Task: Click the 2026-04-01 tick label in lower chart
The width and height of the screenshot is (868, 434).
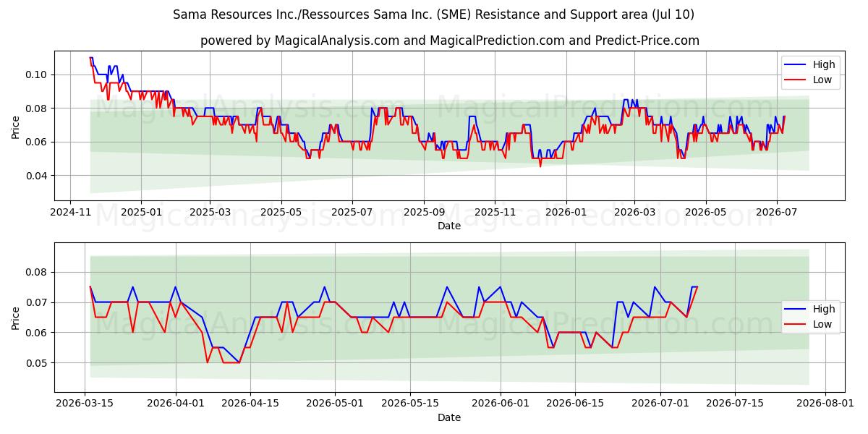Action: 176,403
